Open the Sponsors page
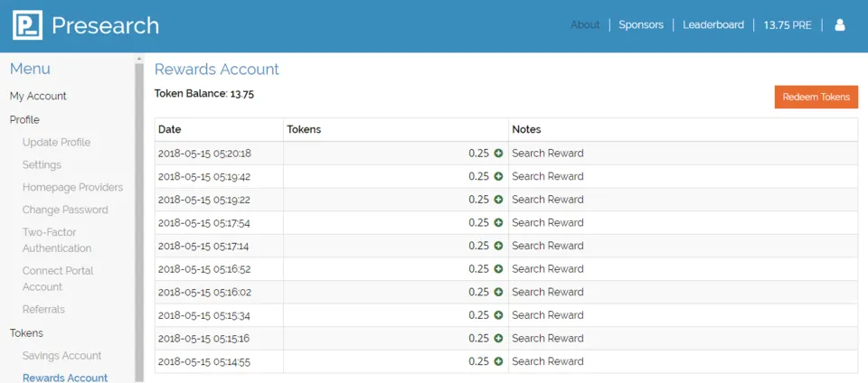 tap(641, 25)
